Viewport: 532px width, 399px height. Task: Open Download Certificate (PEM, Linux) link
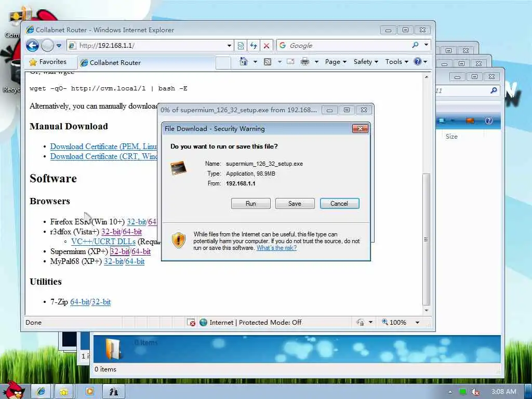tap(103, 147)
